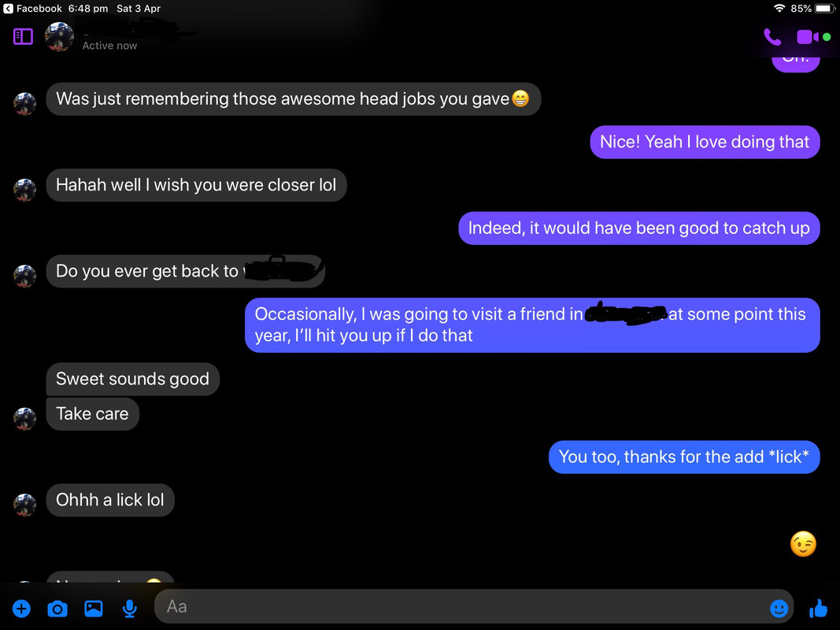The width and height of the screenshot is (840, 630).
Task: Select the "Nice! Yeah I love doing that" bubble
Action: coord(705,142)
